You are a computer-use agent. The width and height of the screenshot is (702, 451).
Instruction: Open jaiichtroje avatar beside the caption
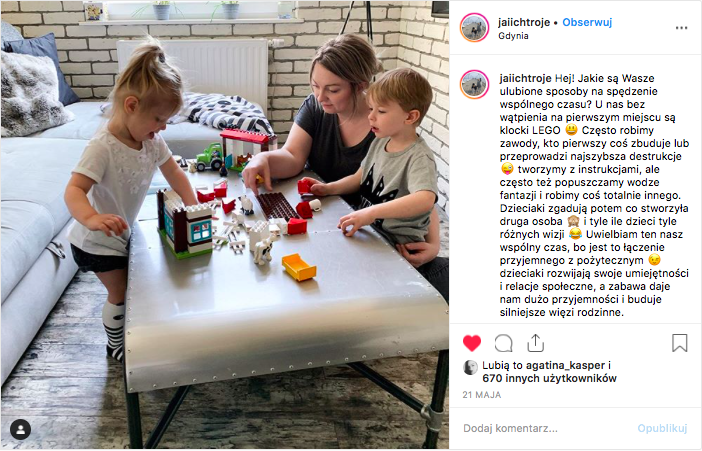(x=474, y=84)
